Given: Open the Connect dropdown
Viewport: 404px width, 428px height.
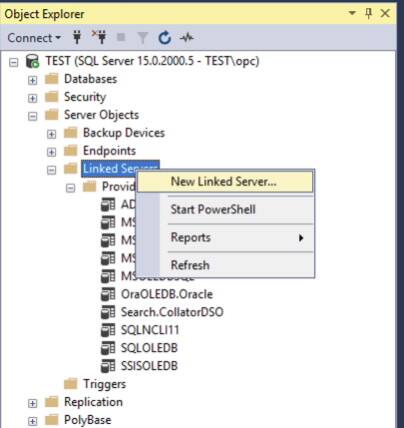Looking at the screenshot, I should 34,38.
